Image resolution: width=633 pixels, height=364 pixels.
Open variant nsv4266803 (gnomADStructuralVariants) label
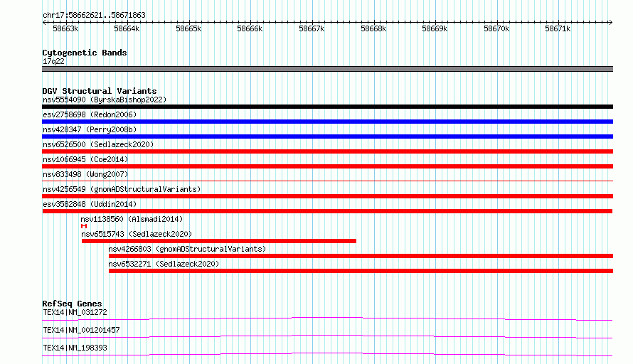(187, 249)
